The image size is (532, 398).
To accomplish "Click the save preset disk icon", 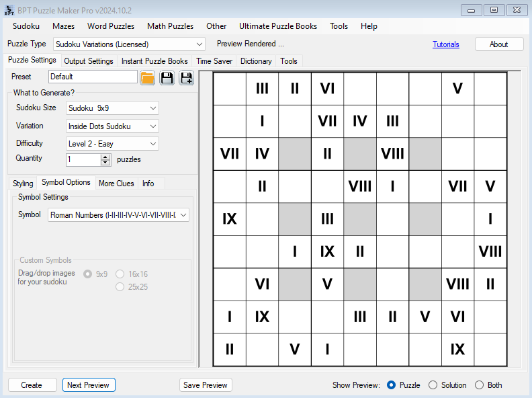I will click(167, 77).
